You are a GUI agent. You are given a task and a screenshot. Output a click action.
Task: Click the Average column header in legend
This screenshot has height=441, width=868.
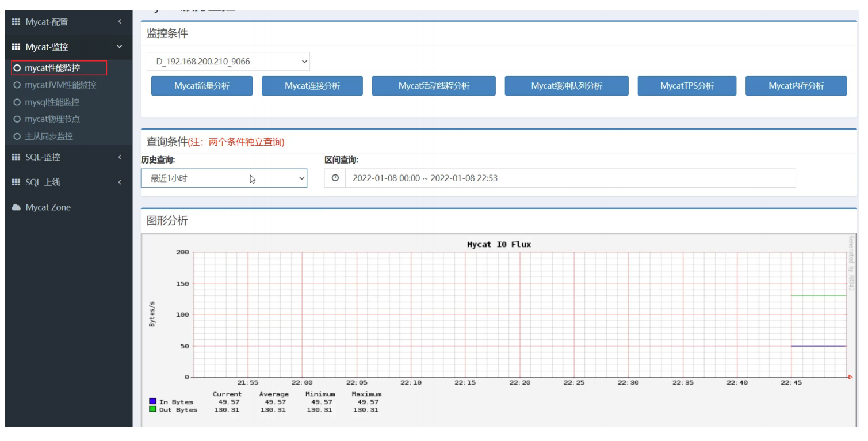pyautogui.click(x=274, y=394)
